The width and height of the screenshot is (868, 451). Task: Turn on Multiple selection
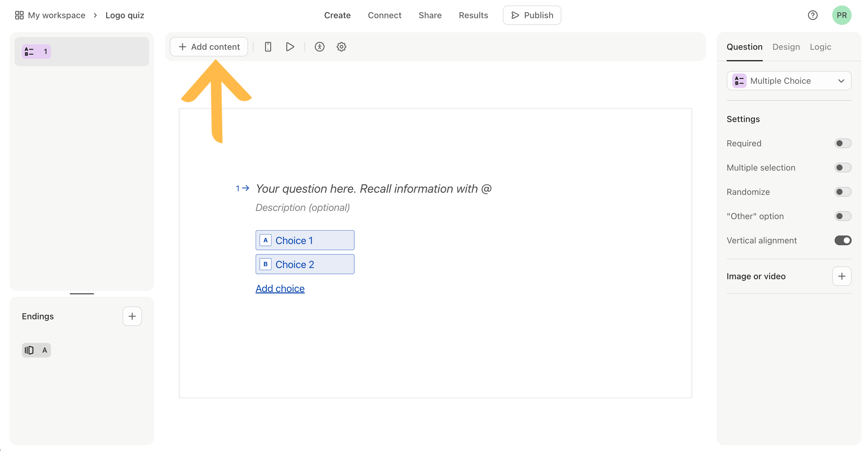tap(843, 167)
